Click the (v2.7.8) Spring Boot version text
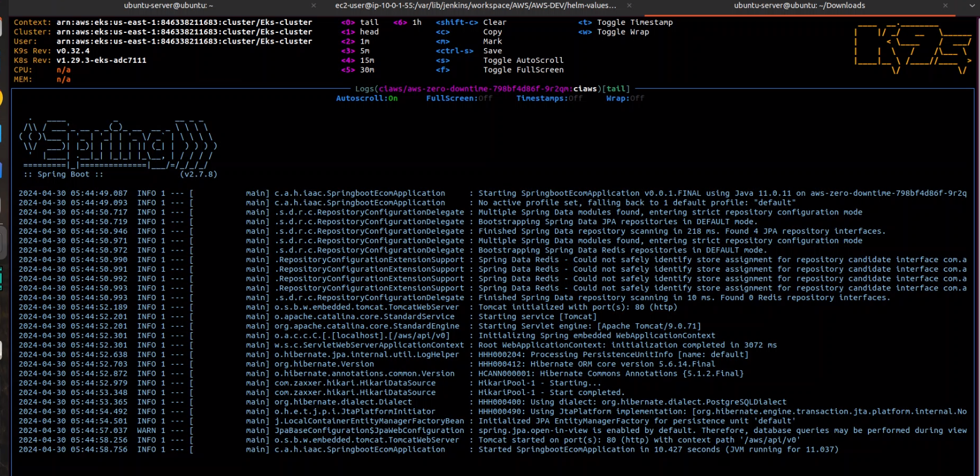Screen dimensions: 980x476 coord(199,174)
